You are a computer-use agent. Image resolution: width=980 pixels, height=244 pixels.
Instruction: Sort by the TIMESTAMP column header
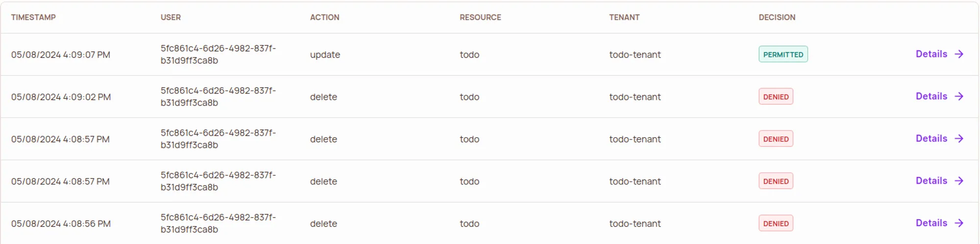[x=33, y=18]
